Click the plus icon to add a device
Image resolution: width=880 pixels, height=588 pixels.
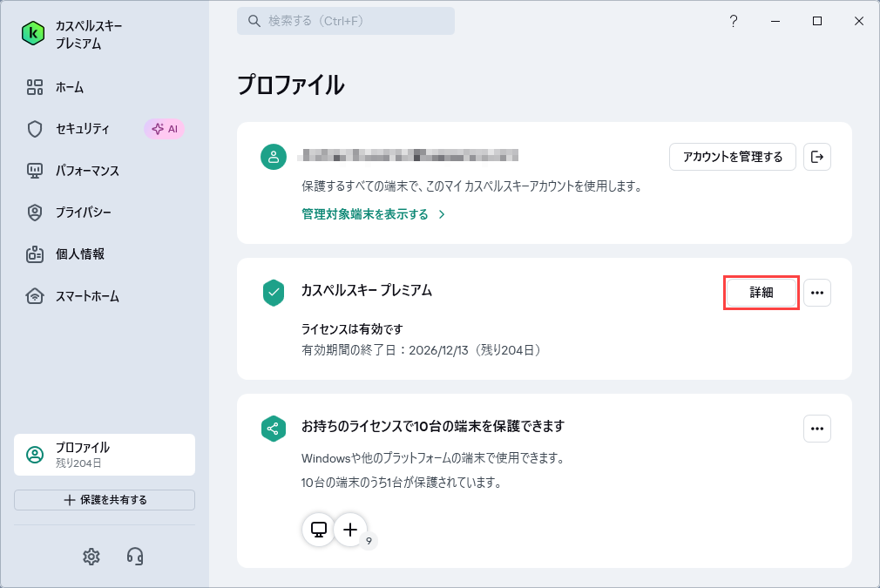click(350, 529)
